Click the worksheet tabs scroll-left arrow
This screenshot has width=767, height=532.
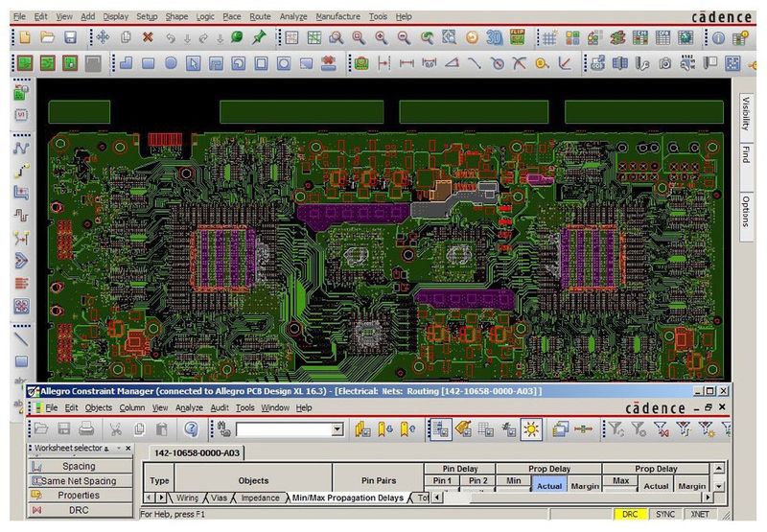[x=150, y=497]
